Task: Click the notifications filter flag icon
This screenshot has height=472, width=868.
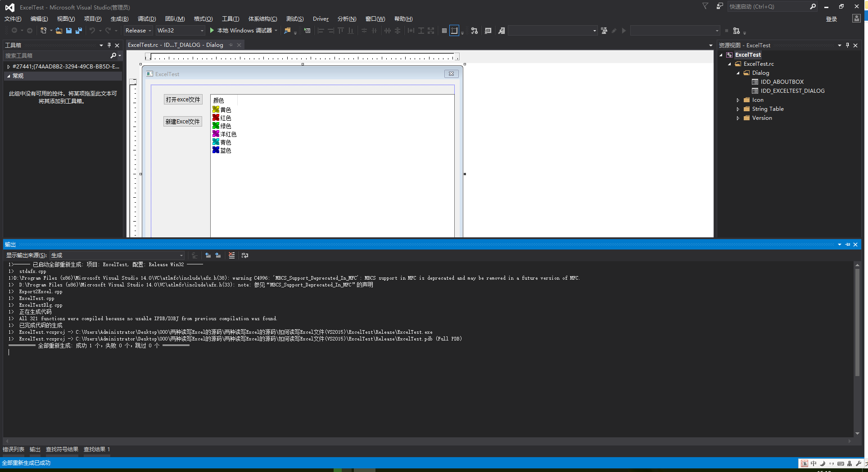Action: coord(705,6)
